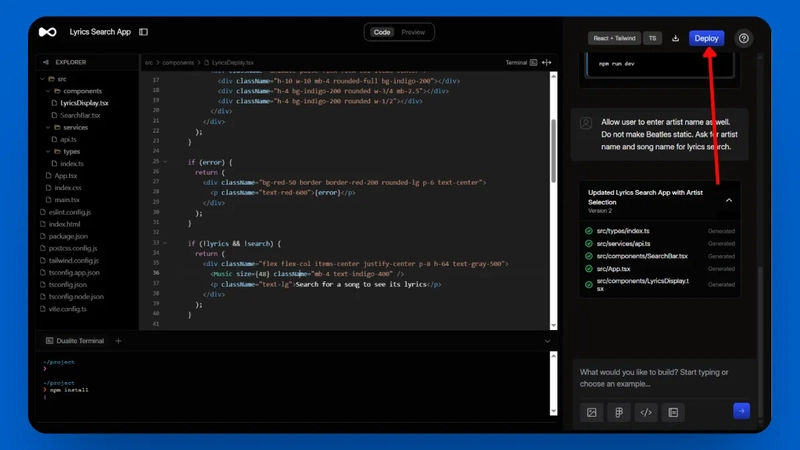The height and width of the screenshot is (450, 800).
Task: Select the Dualite Terminal tab
Action: tap(74, 341)
